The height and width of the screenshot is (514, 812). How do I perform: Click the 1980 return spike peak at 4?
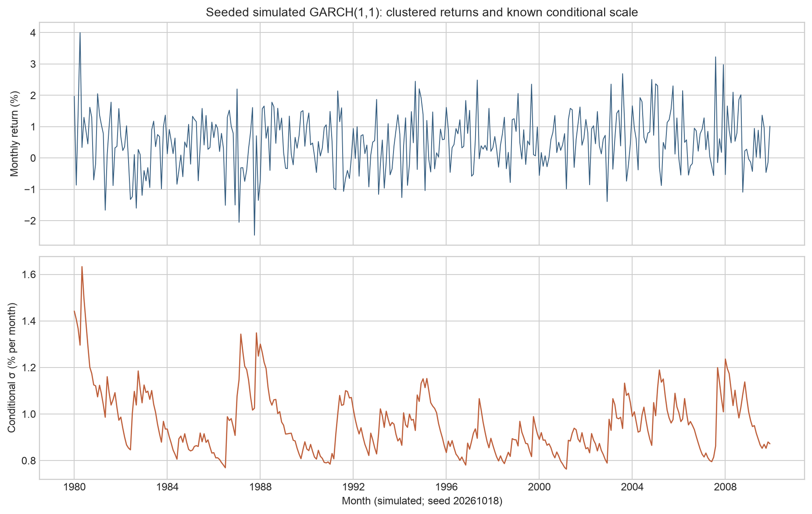pyautogui.click(x=80, y=33)
